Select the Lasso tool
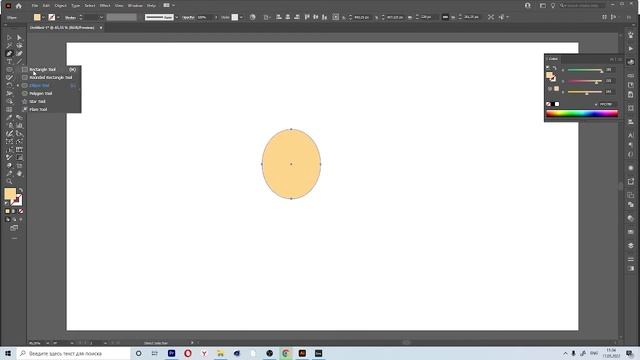 (19, 45)
